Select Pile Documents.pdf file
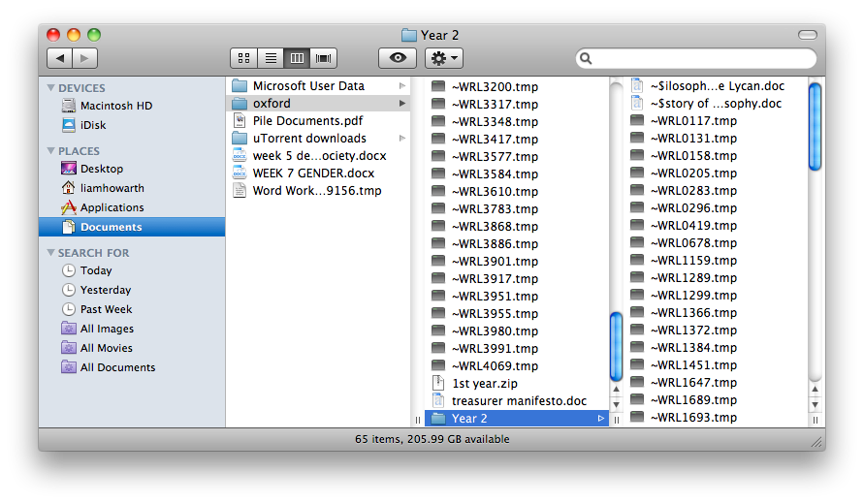 pyautogui.click(x=318, y=120)
